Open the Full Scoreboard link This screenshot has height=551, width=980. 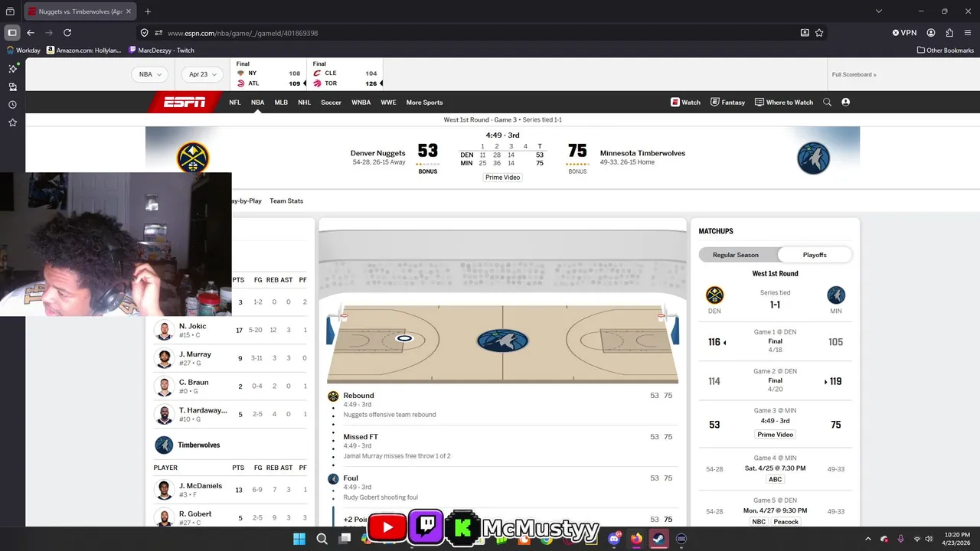pyautogui.click(x=854, y=74)
